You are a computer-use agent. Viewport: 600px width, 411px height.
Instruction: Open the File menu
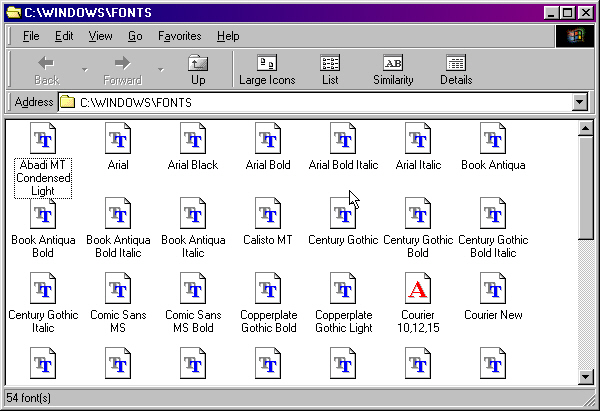tap(31, 36)
